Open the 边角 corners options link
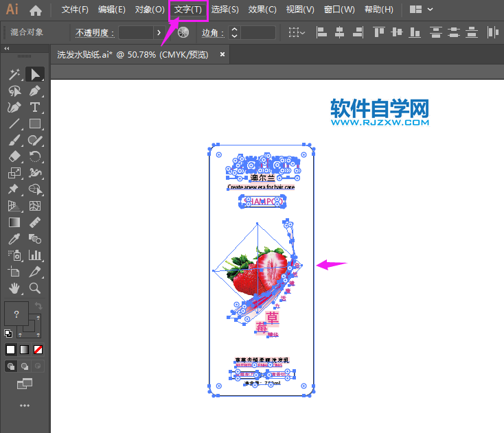504x433 pixels. (x=212, y=33)
